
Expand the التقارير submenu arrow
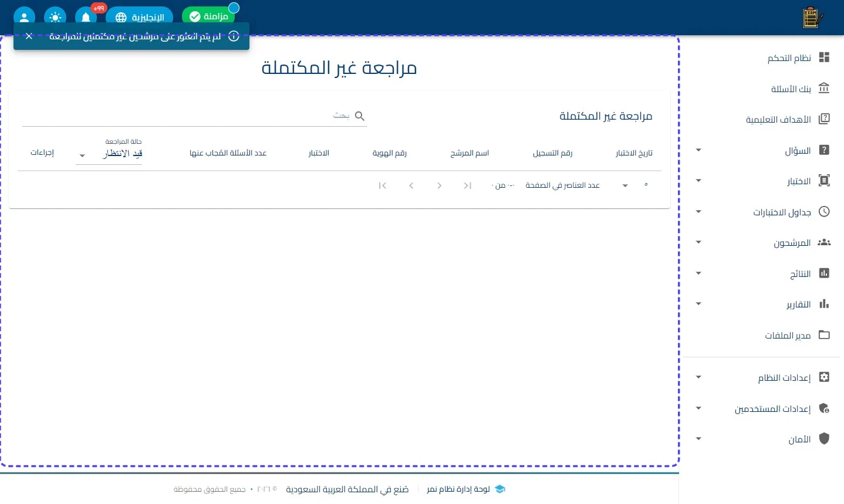point(698,304)
